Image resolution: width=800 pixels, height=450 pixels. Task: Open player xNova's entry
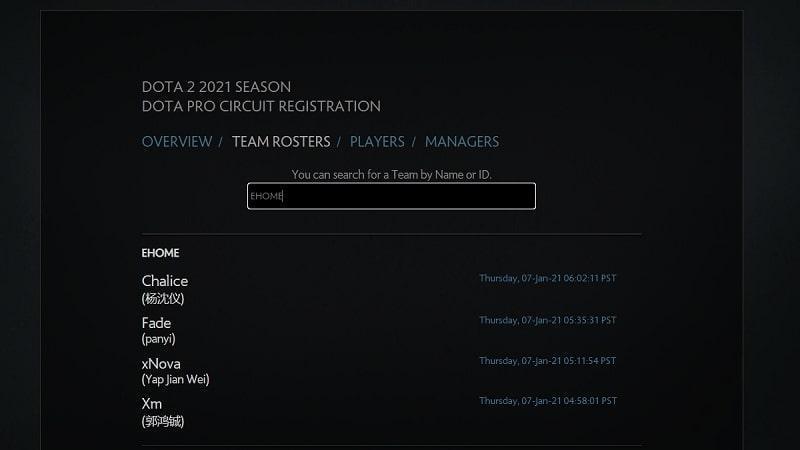pos(161,364)
